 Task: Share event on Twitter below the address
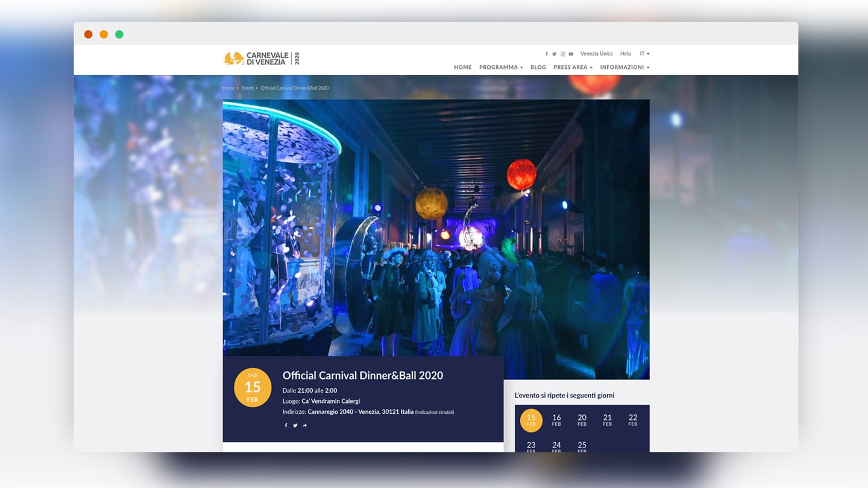click(295, 425)
